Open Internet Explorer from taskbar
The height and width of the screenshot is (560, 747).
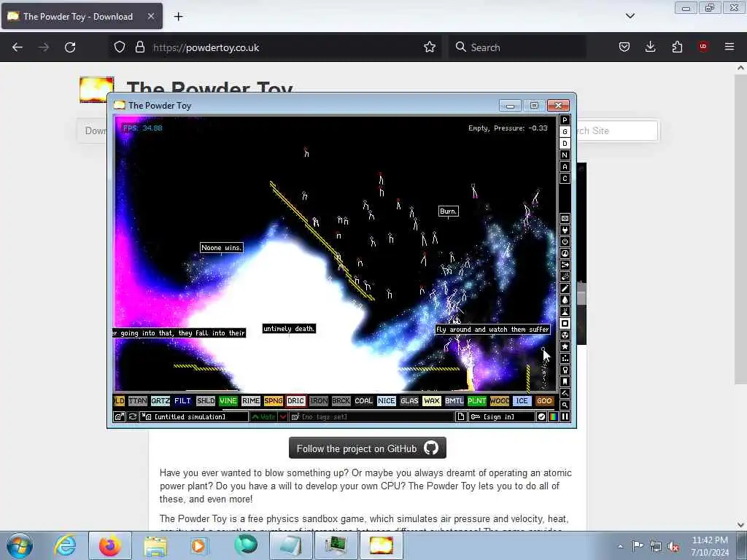(65, 545)
